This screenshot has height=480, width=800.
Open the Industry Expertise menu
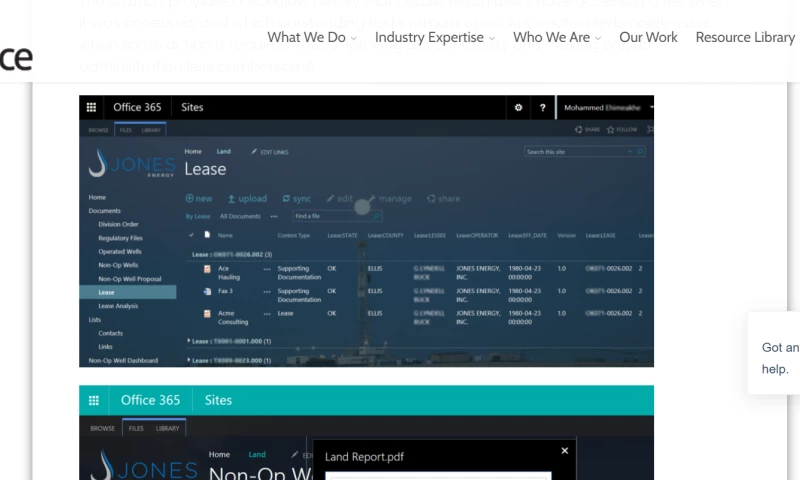click(x=435, y=37)
